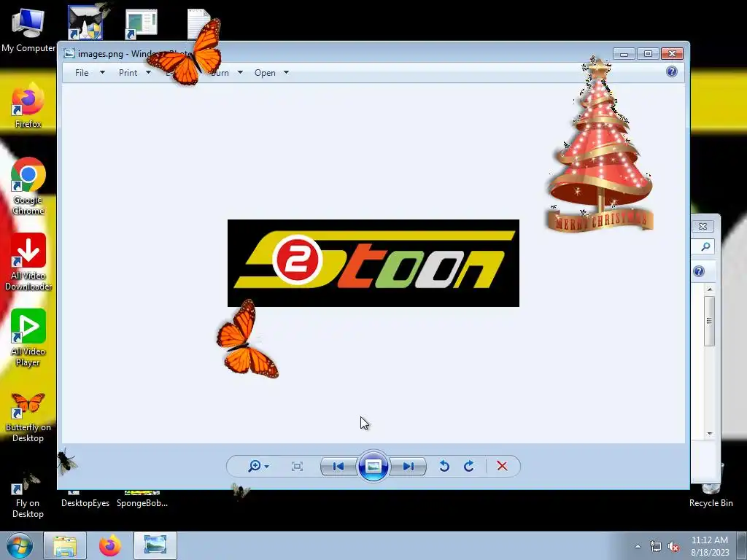Open File Explorer from the taskbar
This screenshot has width=747, height=560.
[65, 545]
